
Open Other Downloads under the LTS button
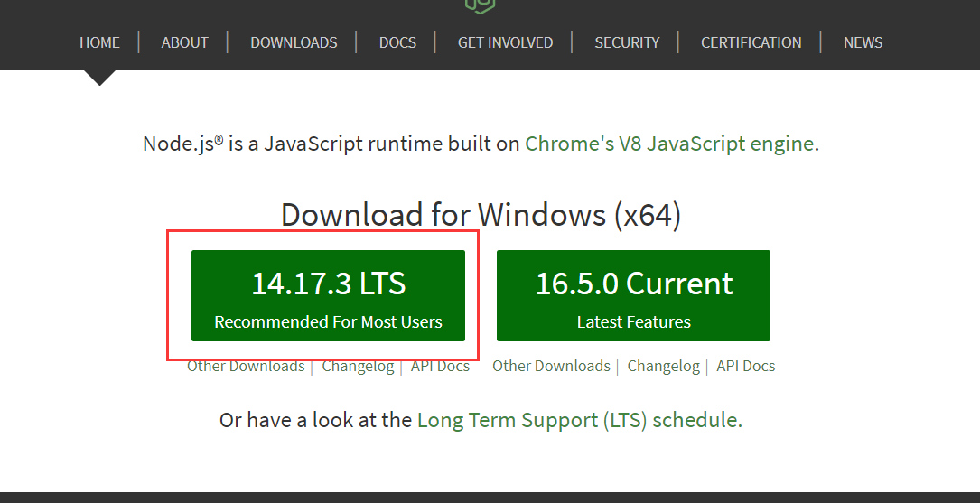(x=246, y=366)
